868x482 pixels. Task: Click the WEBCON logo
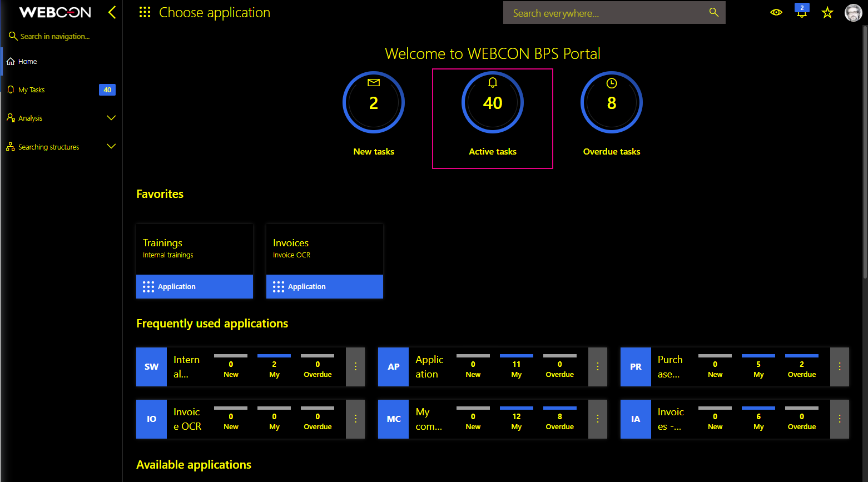(55, 12)
